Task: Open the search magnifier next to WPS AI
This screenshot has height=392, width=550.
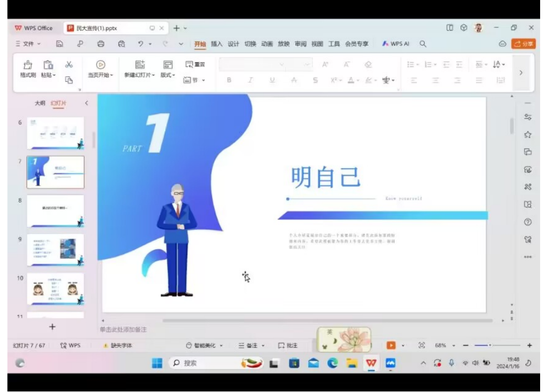Action: pyautogui.click(x=423, y=44)
